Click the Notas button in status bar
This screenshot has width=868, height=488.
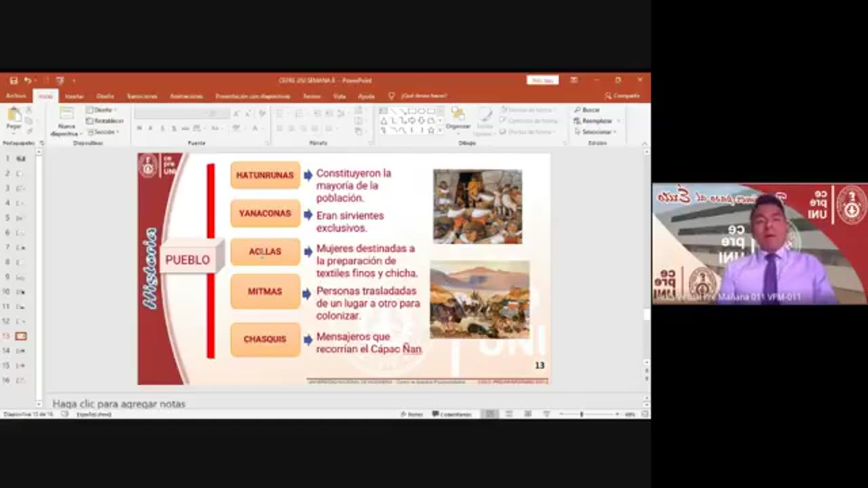[412, 414]
